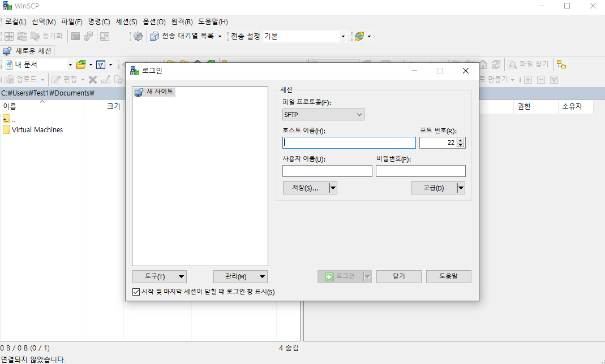Viewport: 605px width, 364px height.
Task: Click the open directory folder icon
Action: click(x=81, y=64)
